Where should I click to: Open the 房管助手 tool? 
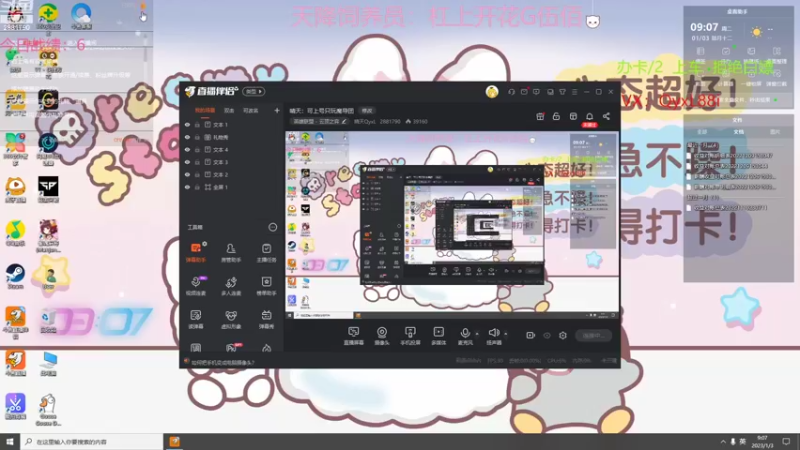point(231,253)
